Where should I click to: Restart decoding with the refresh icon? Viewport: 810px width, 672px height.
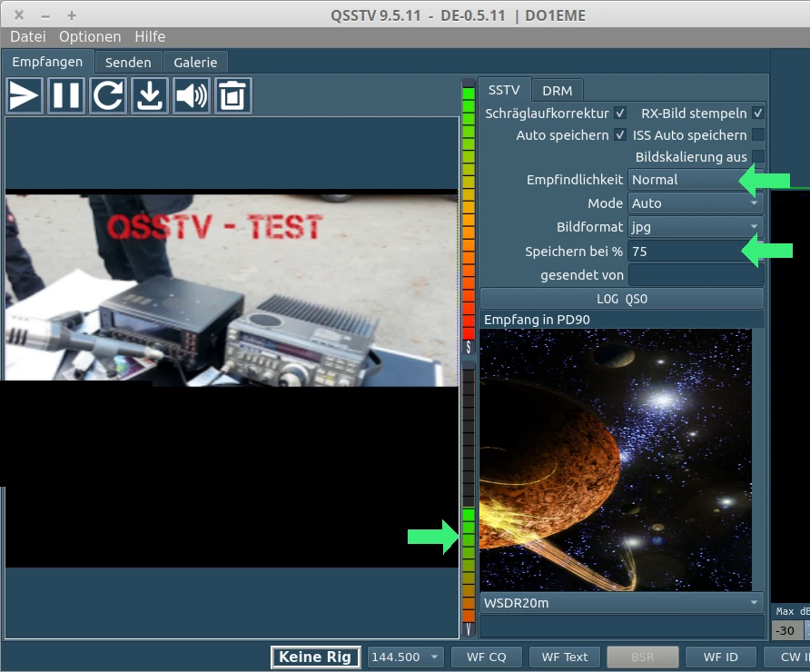tap(107, 95)
